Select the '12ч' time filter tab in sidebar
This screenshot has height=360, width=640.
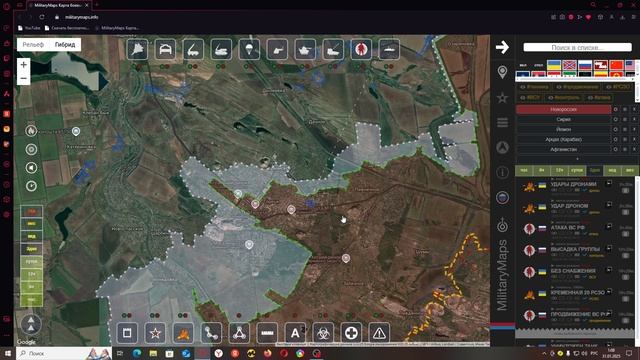pos(559,170)
